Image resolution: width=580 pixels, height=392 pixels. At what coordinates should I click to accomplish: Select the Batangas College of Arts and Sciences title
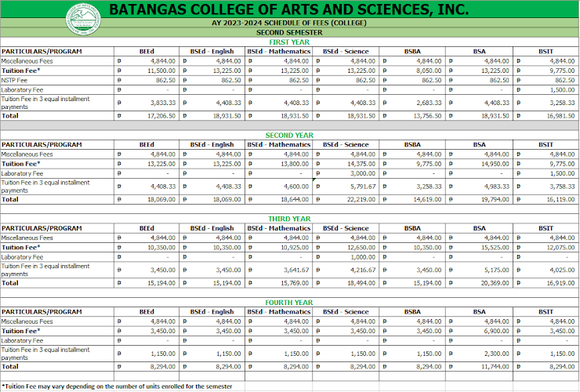click(289, 9)
